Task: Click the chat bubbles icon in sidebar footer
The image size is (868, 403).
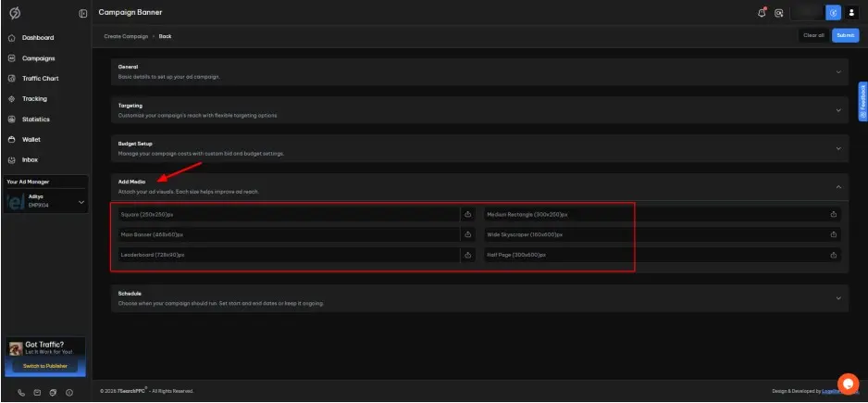Action: coord(53,393)
